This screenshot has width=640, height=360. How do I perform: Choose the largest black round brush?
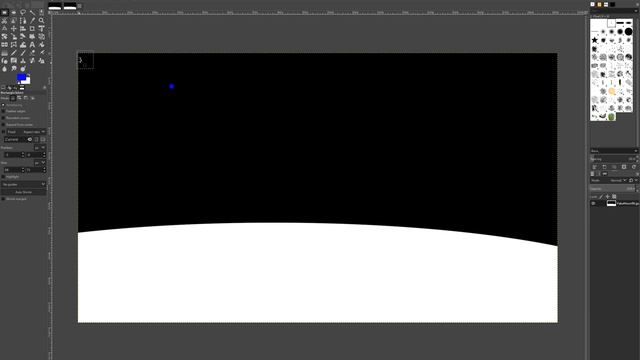click(x=629, y=31)
